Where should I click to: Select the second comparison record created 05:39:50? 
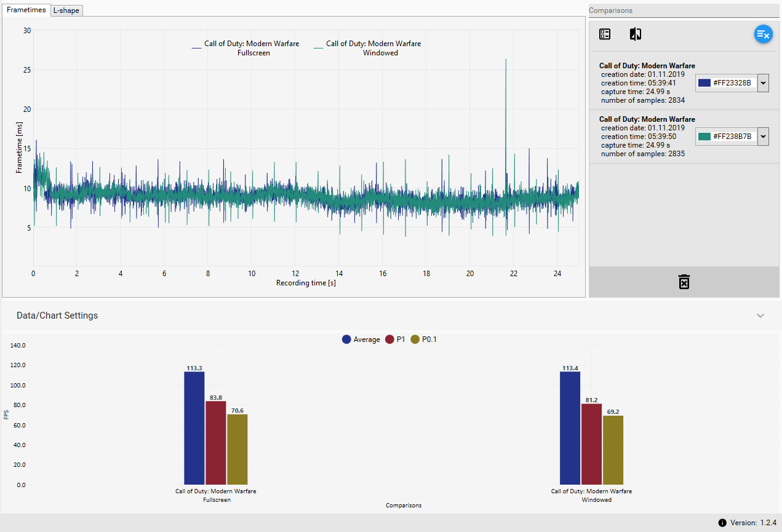click(684, 137)
